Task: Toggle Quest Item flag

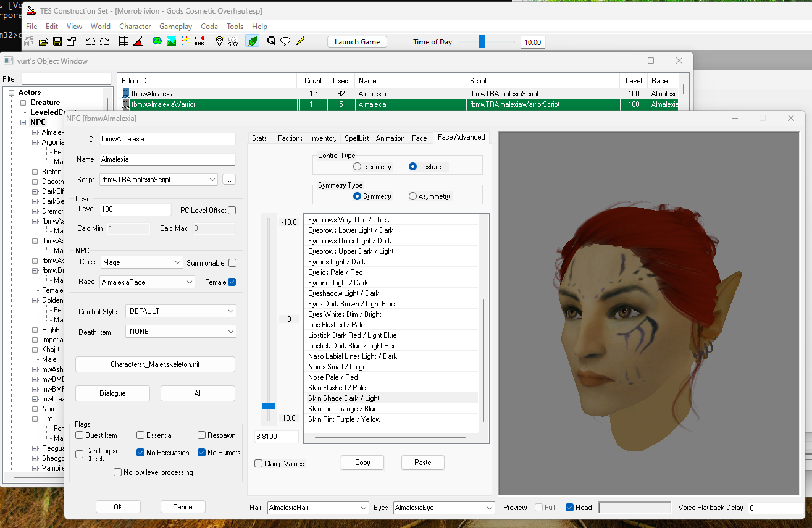Action: click(x=80, y=435)
